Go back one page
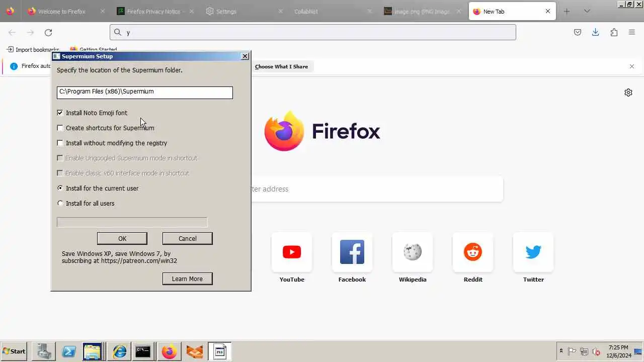 (x=12, y=32)
